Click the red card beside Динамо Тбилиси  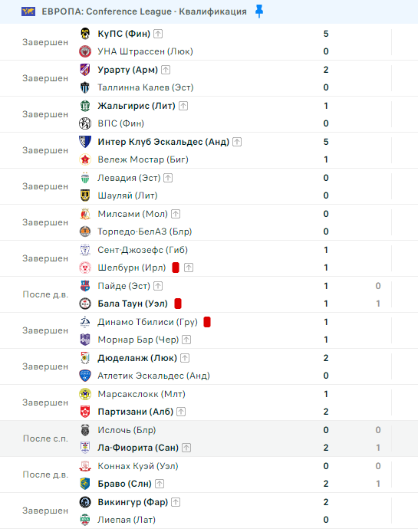click(207, 322)
